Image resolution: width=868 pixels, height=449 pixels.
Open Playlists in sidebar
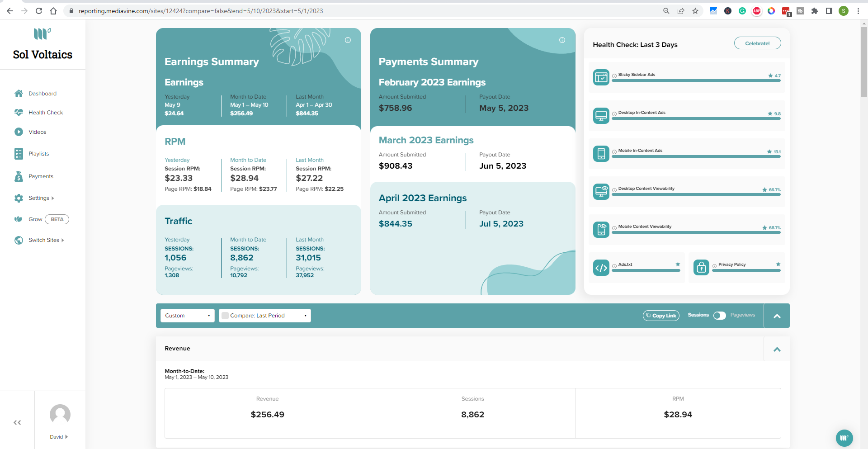39,154
